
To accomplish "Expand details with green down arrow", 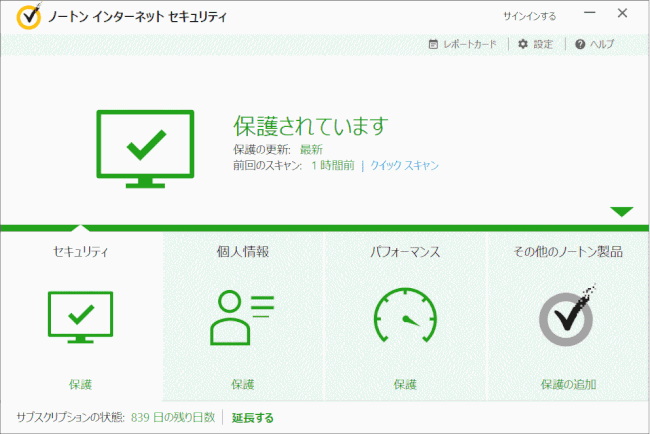I will [x=621, y=211].
